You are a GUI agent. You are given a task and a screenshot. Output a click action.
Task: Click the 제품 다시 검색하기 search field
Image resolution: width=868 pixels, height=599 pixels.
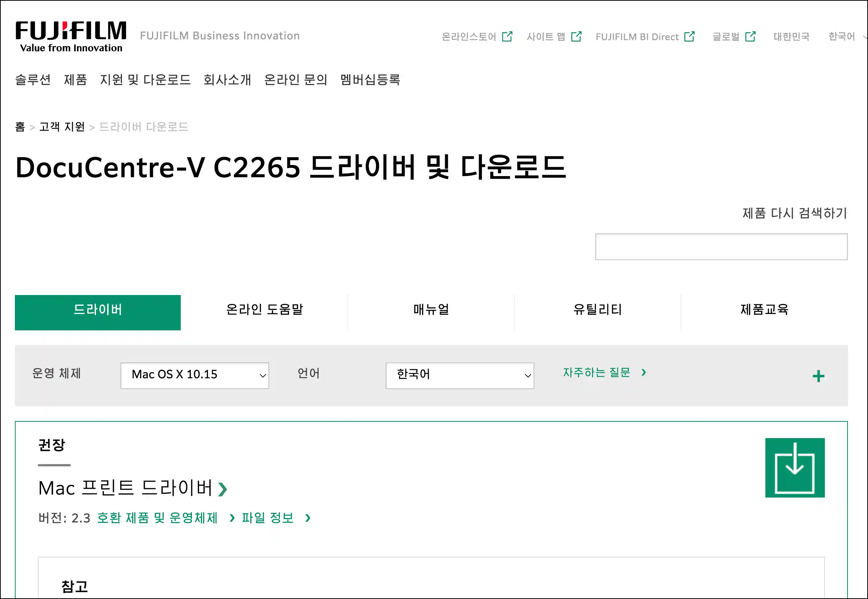pos(721,247)
